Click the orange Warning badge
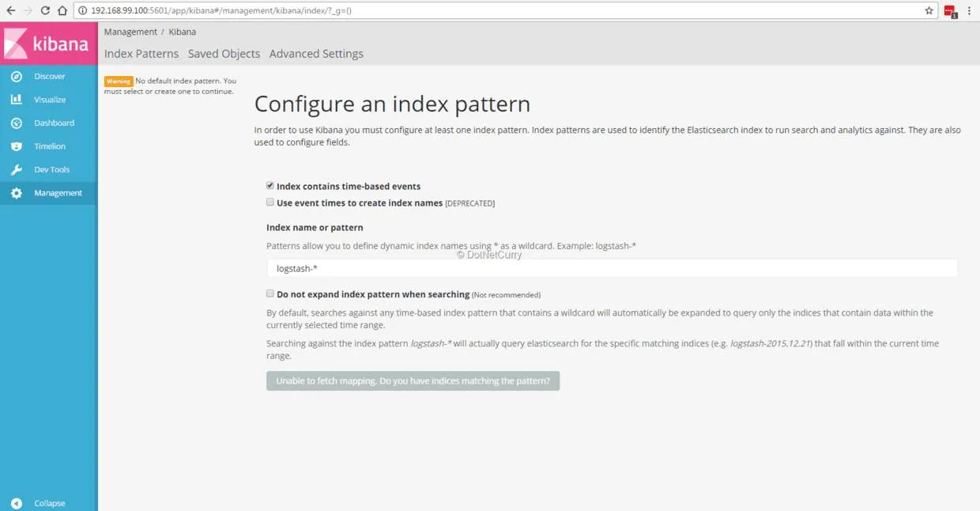This screenshot has height=511, width=980. pyautogui.click(x=119, y=81)
